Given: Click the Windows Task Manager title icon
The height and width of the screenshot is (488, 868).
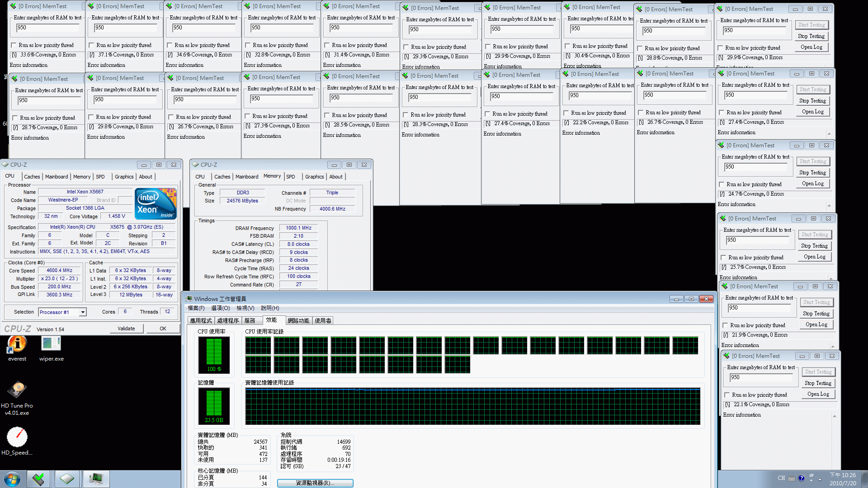Looking at the screenshot, I should coord(189,299).
